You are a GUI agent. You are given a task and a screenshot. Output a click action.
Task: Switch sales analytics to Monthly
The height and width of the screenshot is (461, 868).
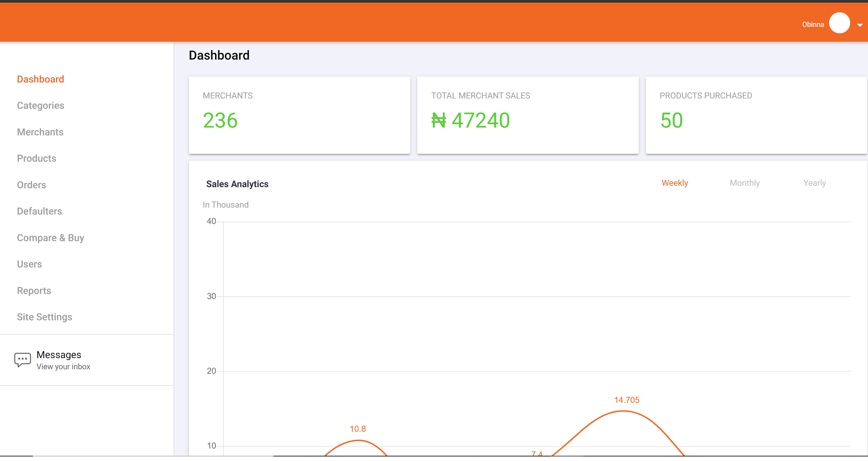[745, 183]
